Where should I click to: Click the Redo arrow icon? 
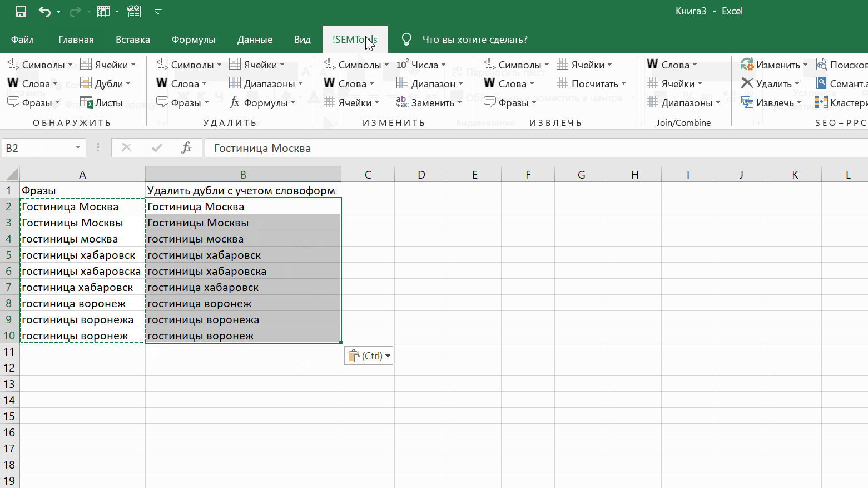coord(74,11)
